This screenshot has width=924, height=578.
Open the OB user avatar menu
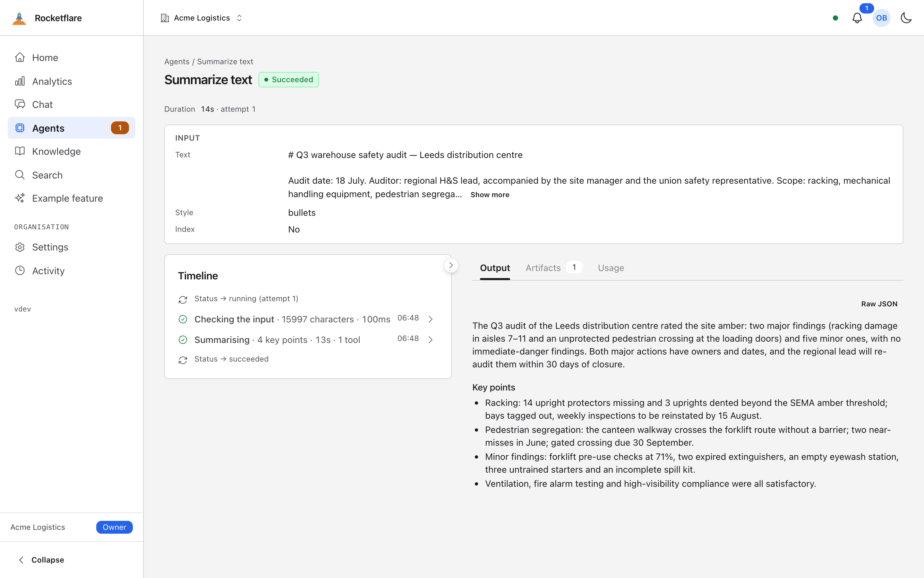tap(881, 18)
